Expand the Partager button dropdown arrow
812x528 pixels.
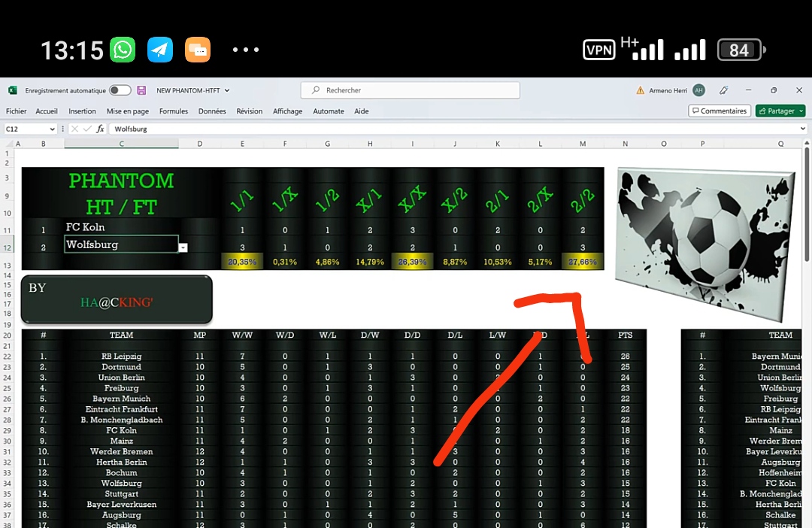pyautogui.click(x=801, y=111)
